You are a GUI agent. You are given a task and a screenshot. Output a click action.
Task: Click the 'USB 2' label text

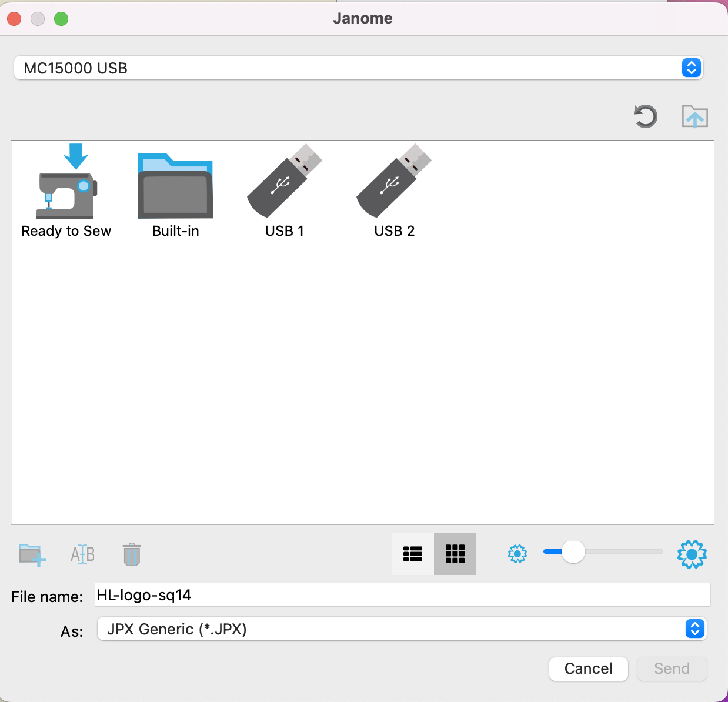[x=395, y=231]
